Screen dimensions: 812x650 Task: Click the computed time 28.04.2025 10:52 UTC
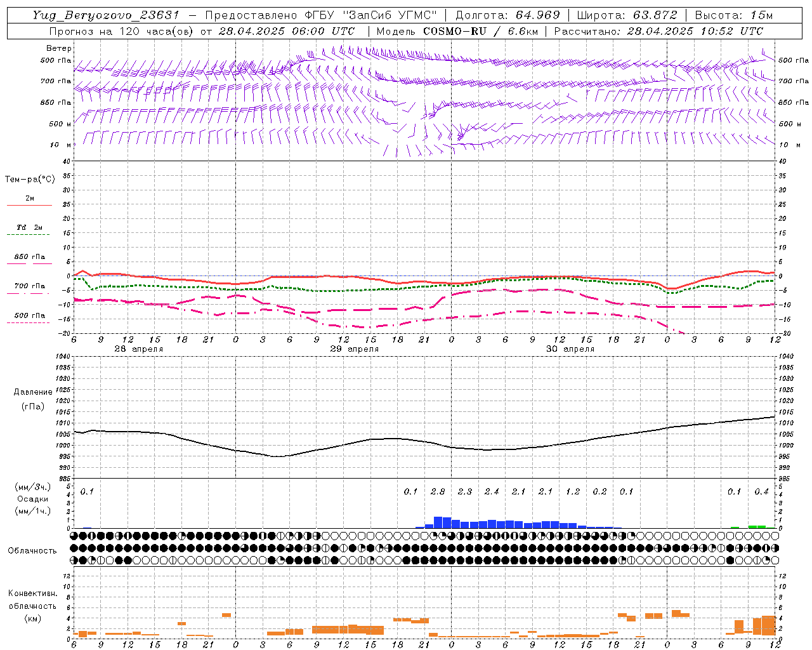(x=695, y=31)
